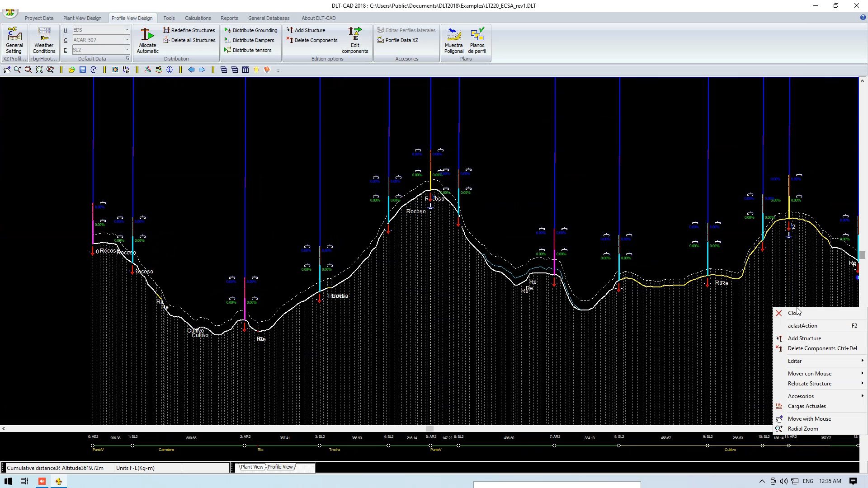Click the Muestra Poligonal icon

coord(453,40)
